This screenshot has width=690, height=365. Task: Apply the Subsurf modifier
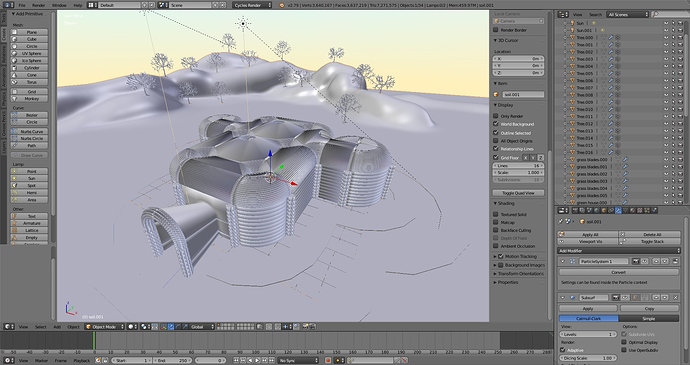pyautogui.click(x=588, y=308)
